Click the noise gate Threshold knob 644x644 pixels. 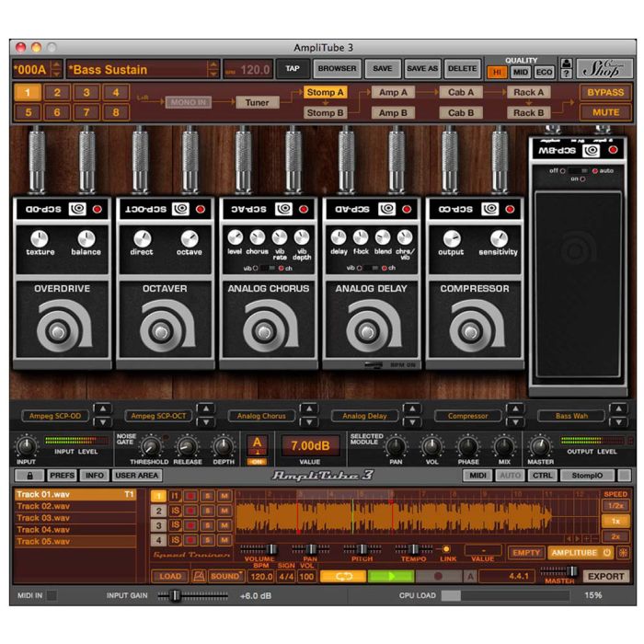(x=151, y=446)
